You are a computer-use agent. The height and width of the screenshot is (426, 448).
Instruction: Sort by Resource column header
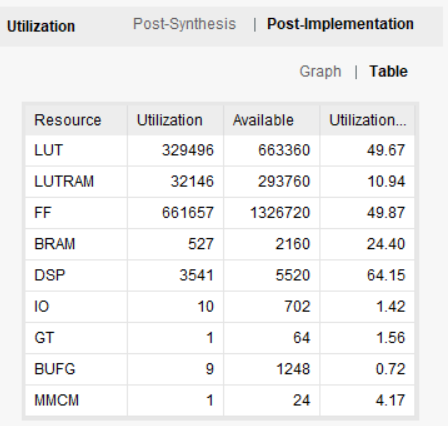[76, 120]
